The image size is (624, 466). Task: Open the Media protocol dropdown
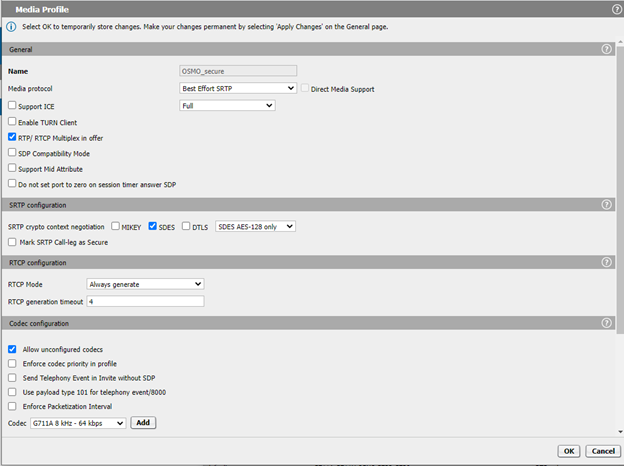tap(238, 88)
